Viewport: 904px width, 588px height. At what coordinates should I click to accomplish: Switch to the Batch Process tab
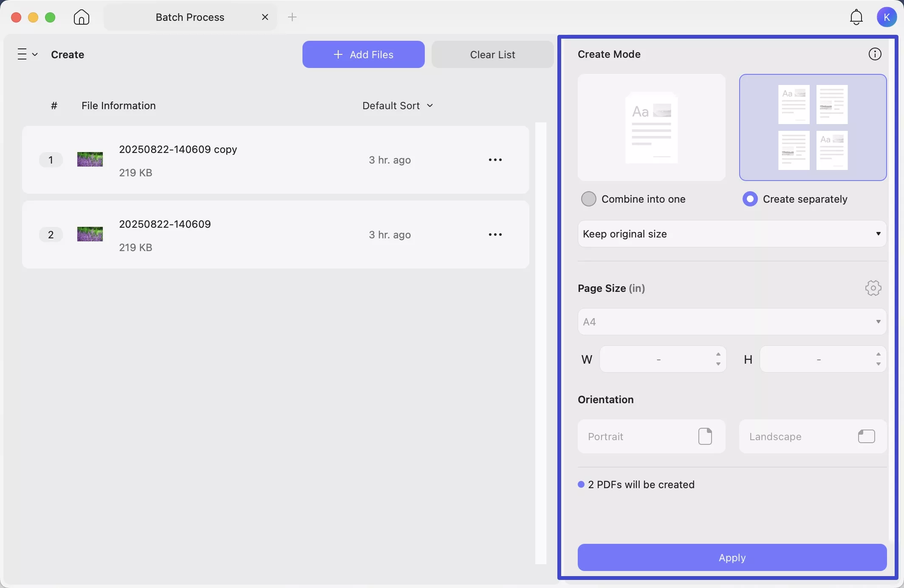tap(190, 17)
